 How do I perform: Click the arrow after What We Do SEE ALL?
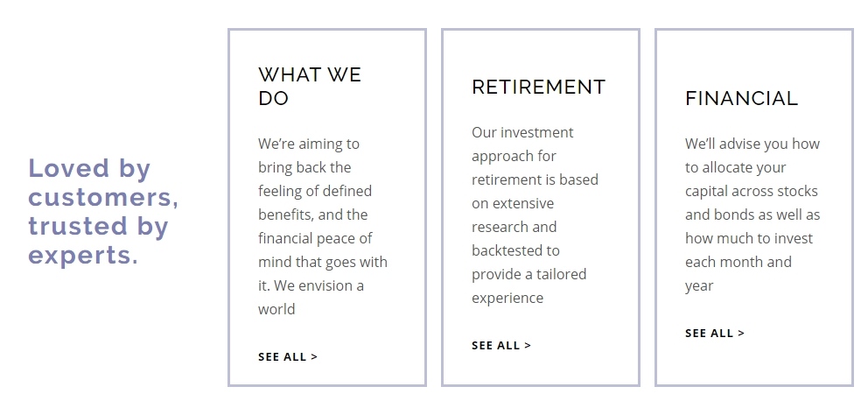pos(314,357)
